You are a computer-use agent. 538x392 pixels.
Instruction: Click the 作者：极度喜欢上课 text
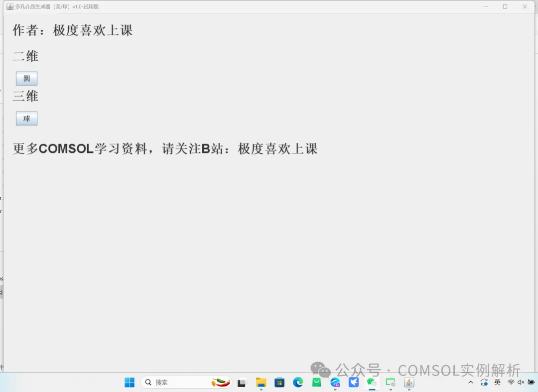coord(73,30)
